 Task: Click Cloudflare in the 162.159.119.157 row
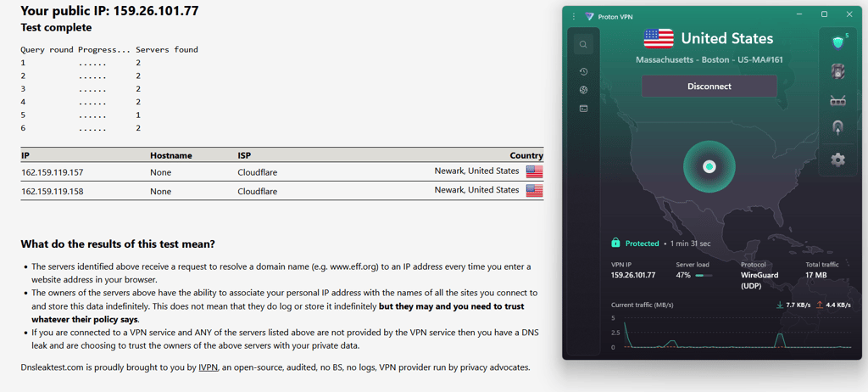click(x=258, y=172)
